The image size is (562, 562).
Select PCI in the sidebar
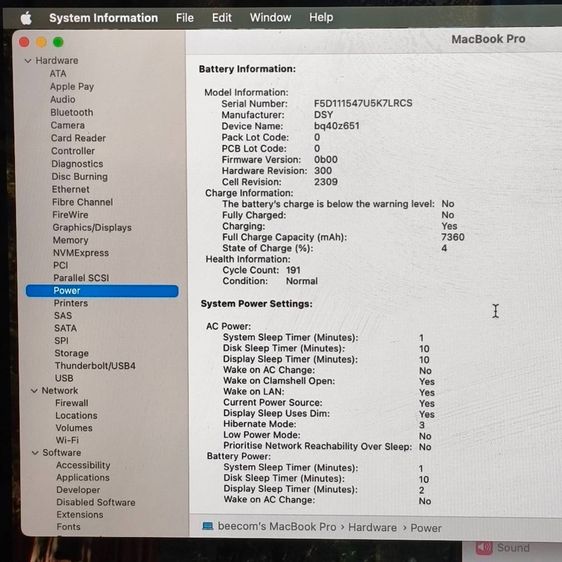(60, 265)
